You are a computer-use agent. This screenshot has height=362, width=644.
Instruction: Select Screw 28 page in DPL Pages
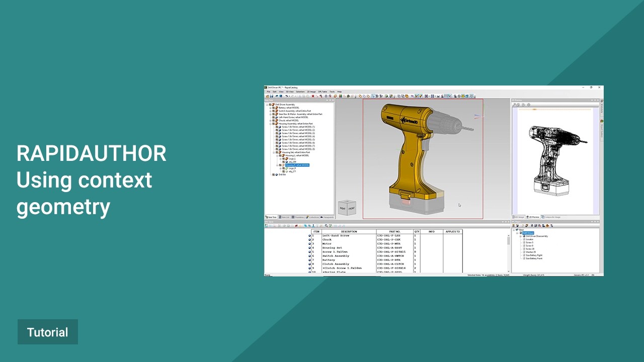(530, 249)
